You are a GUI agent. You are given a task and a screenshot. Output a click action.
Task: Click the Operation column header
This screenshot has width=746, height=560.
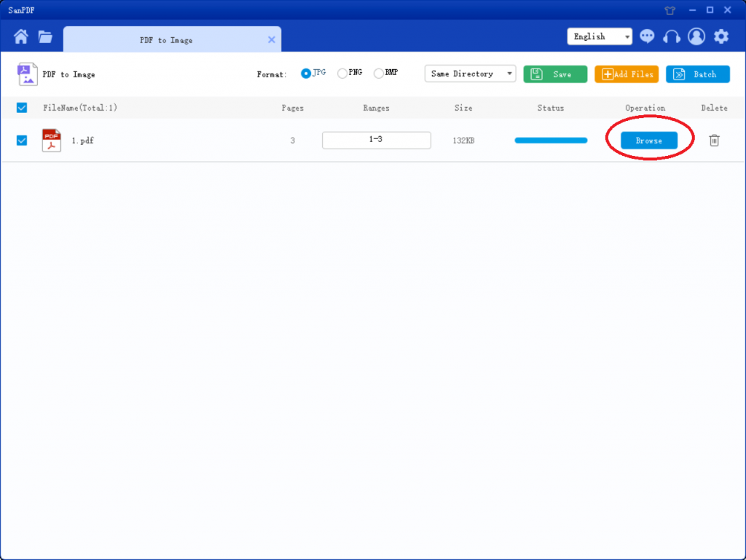(x=645, y=108)
